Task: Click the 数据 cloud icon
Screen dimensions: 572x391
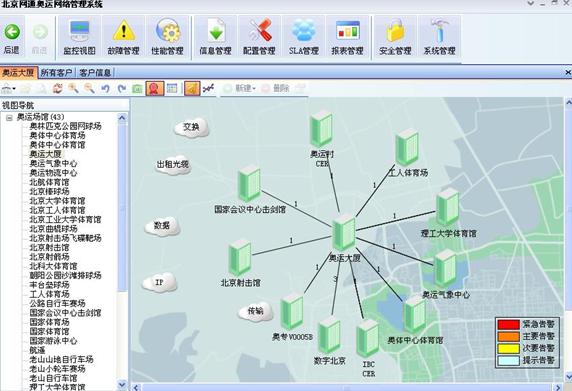Action: [x=162, y=226]
